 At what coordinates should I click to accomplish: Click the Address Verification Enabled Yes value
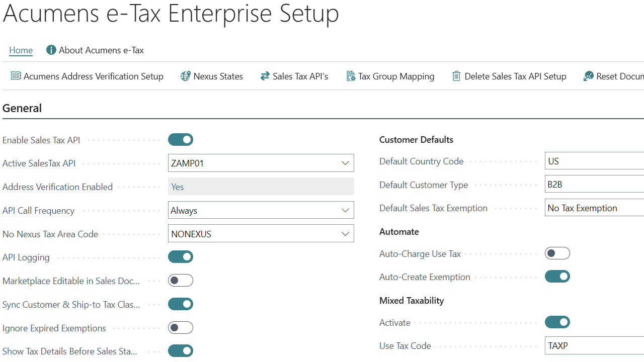(261, 187)
